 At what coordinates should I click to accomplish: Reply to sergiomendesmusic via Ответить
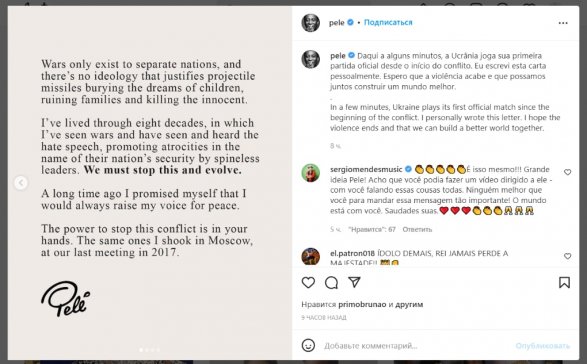click(417, 229)
